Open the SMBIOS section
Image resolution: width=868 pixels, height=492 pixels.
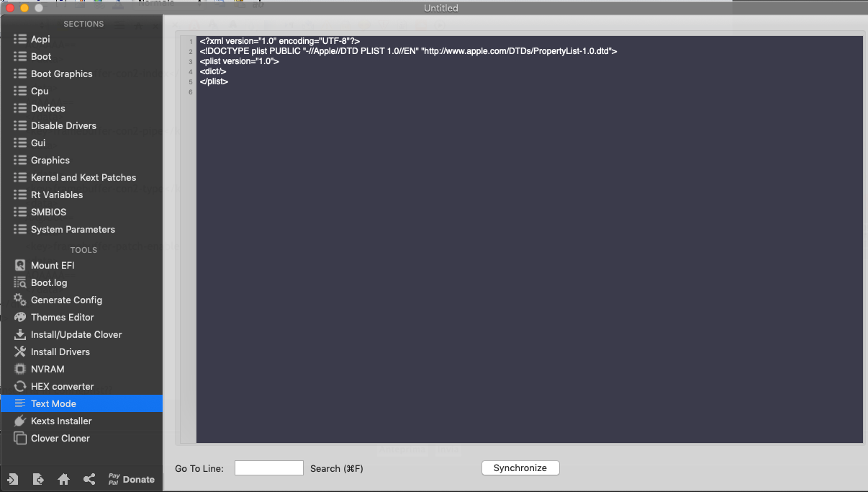[81, 212]
